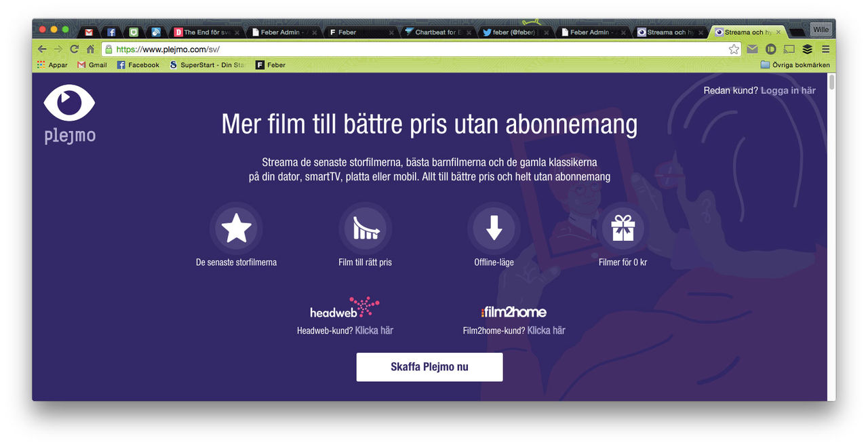Image resolution: width=868 pixels, height=447 pixels.
Task: Switch to 'The End för sv' tab
Action: [206, 32]
